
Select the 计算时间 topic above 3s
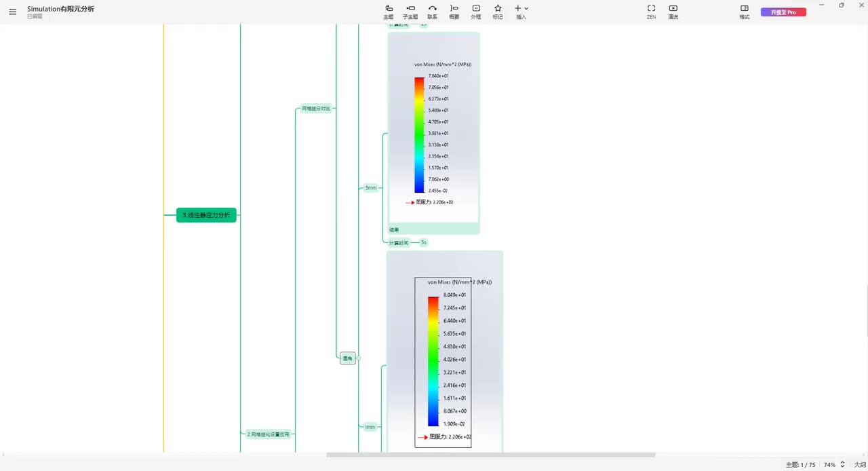point(399,242)
